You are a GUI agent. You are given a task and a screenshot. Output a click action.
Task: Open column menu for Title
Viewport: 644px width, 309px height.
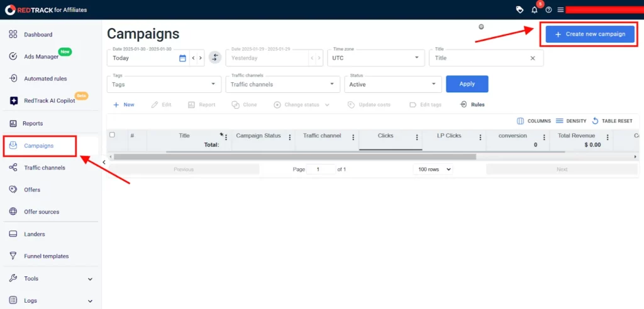[226, 138]
